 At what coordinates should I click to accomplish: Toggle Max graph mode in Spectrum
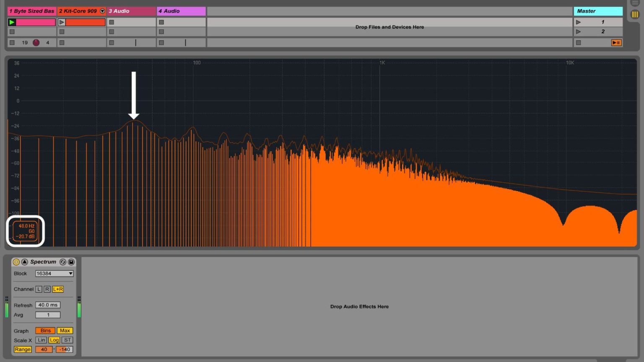click(65, 331)
